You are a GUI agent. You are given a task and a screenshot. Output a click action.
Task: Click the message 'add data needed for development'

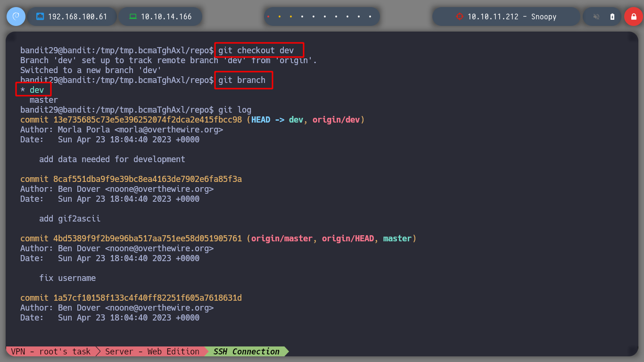coord(112,159)
